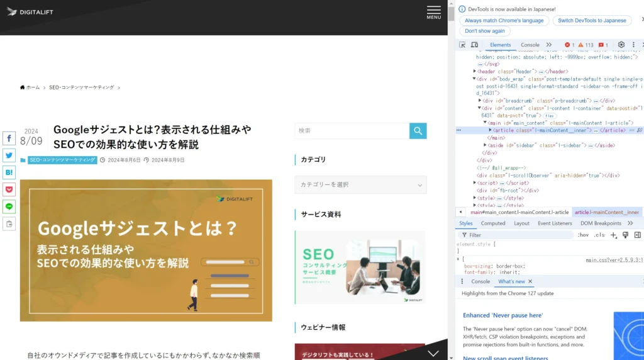Copy page URL clipboard icon
Image resolution: width=644 pixels, height=360 pixels.
tap(9, 224)
